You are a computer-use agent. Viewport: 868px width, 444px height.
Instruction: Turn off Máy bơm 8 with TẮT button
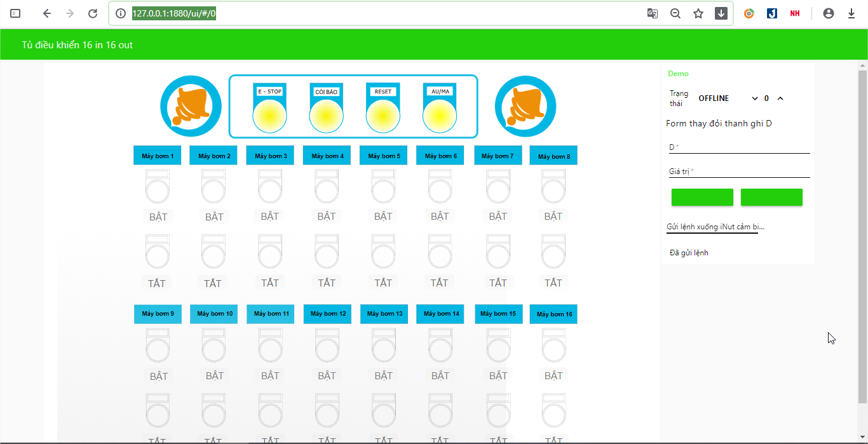tap(553, 255)
